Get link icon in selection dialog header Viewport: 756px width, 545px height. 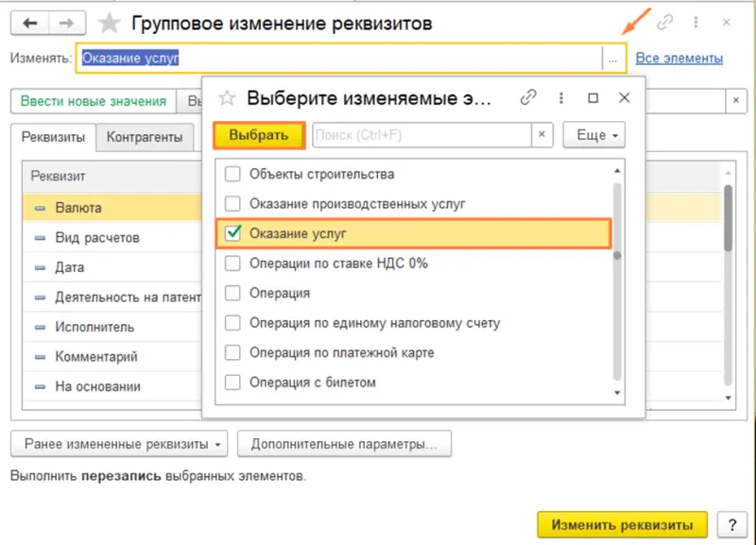click(x=527, y=97)
